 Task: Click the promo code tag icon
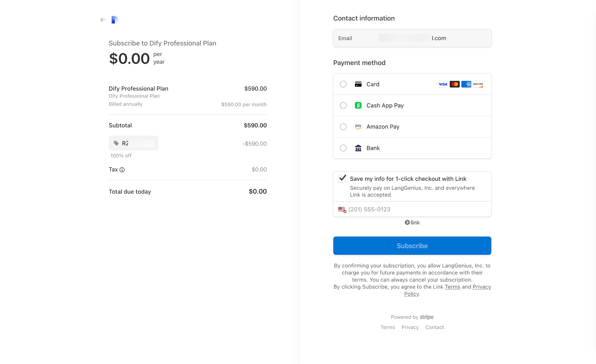[x=116, y=143]
